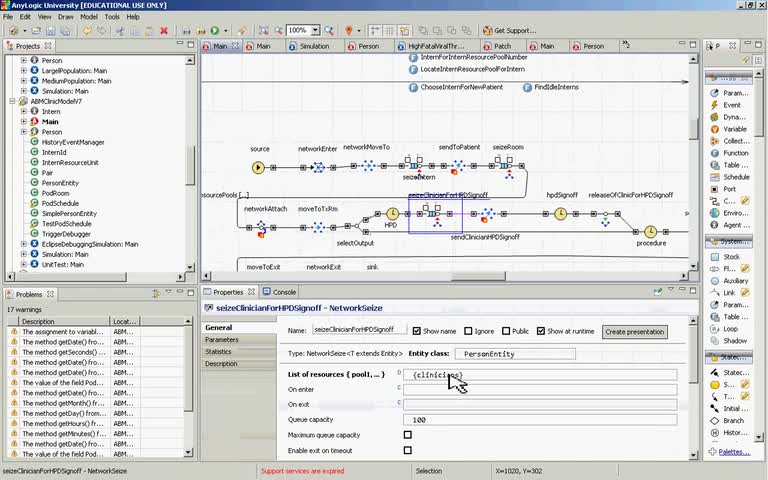Open the Tools menu
This screenshot has height=480, width=768.
112,17
